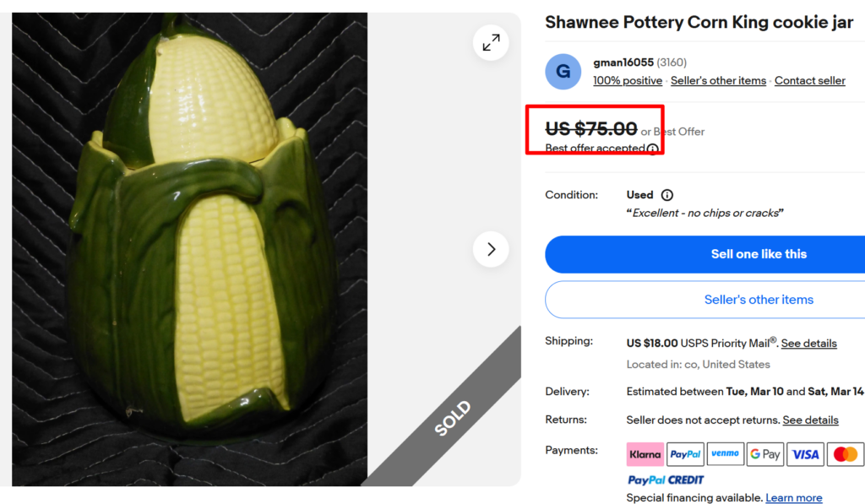Select the Klarna payment icon
This screenshot has height=504, width=865.
pyautogui.click(x=645, y=454)
